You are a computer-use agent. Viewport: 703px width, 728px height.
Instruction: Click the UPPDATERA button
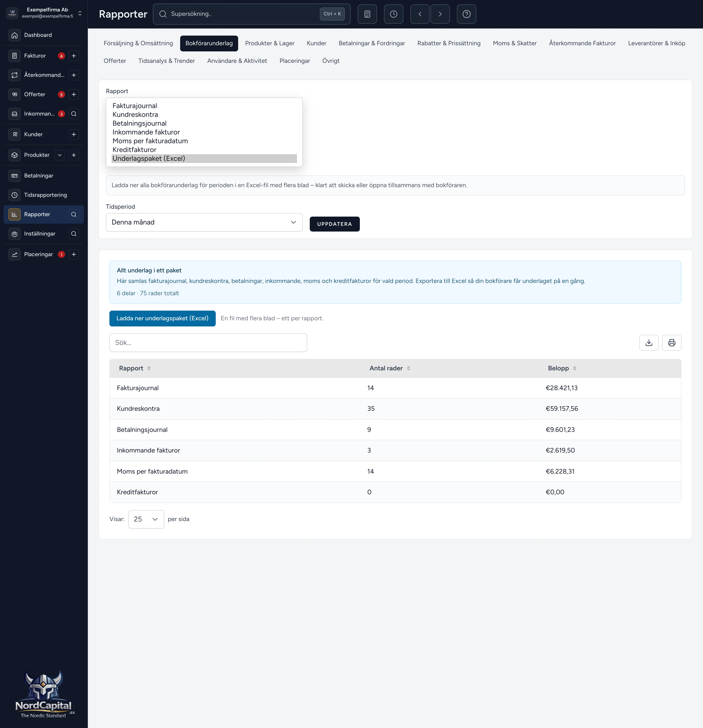(335, 224)
